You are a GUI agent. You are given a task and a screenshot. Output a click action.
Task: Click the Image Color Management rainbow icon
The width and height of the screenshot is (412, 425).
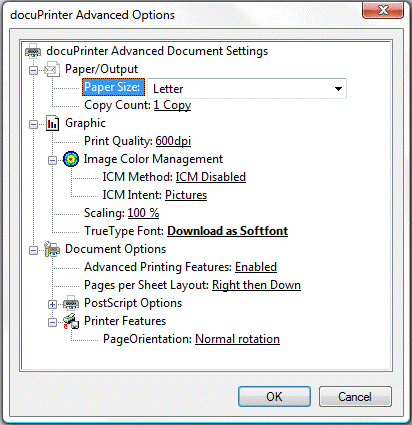71,159
